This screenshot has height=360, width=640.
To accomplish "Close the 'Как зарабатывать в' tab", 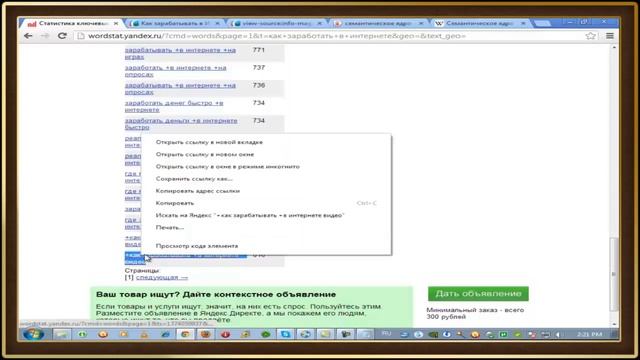I will click(217, 24).
